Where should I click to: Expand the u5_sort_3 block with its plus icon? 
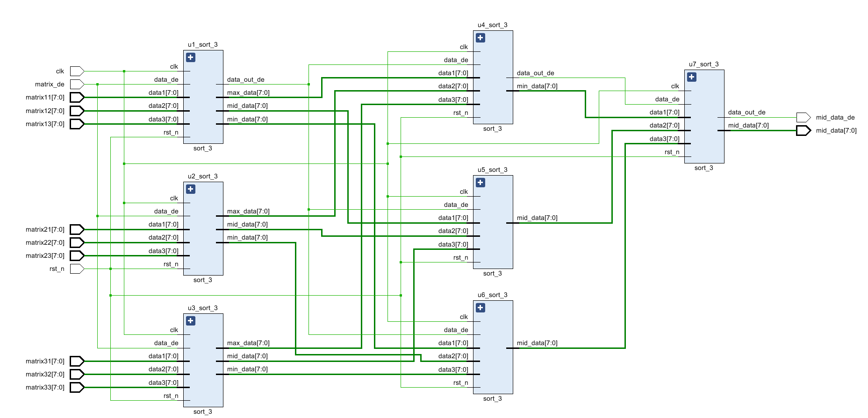(x=481, y=183)
